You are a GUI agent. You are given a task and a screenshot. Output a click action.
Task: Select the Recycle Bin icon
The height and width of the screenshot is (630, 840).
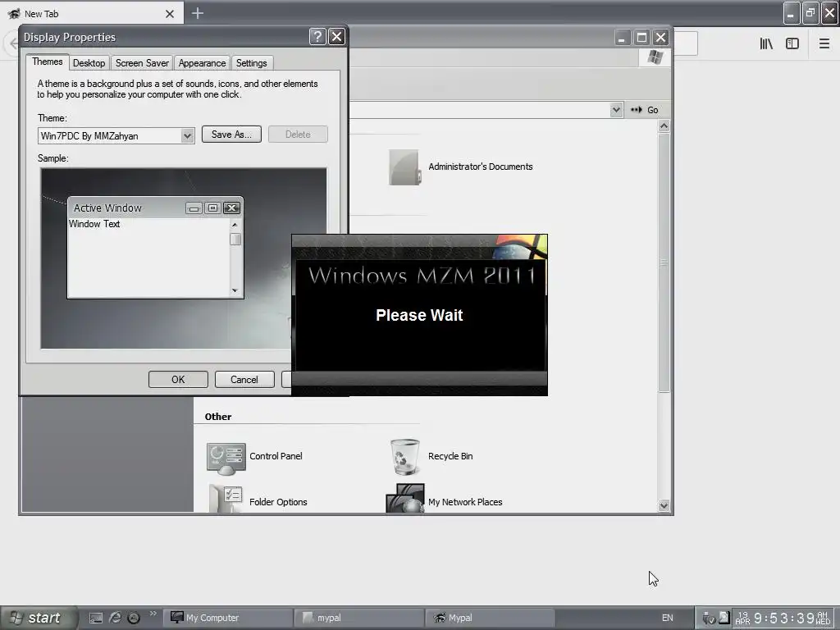[404, 457]
